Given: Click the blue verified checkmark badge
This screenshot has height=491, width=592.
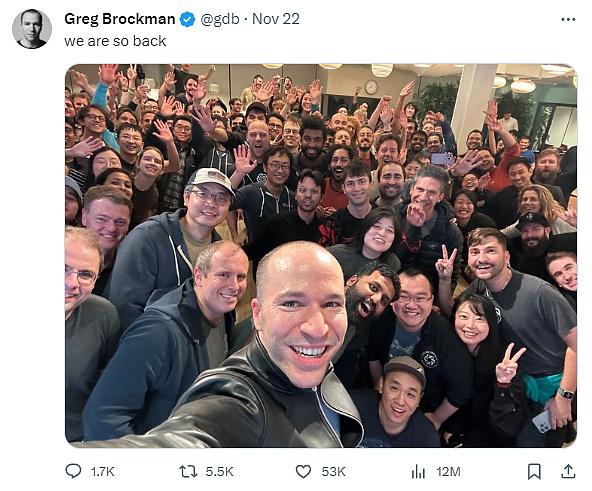Looking at the screenshot, I should click(x=187, y=19).
